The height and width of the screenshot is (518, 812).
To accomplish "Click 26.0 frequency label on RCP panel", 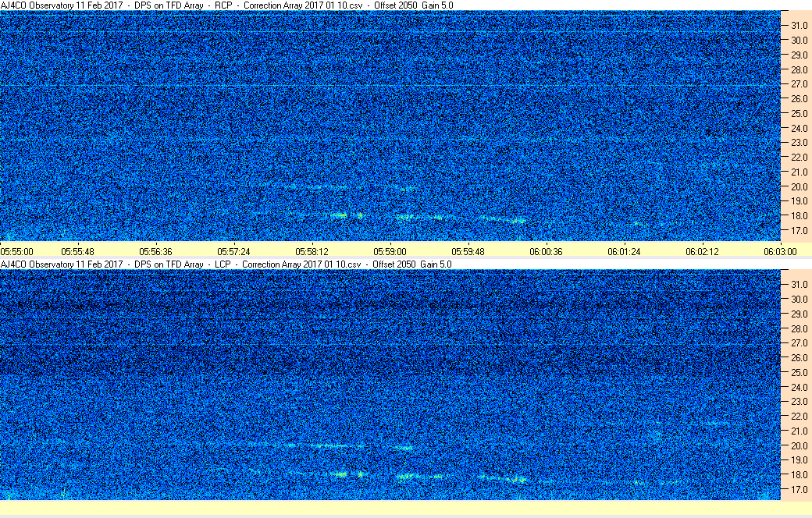I will pyautogui.click(x=799, y=98).
